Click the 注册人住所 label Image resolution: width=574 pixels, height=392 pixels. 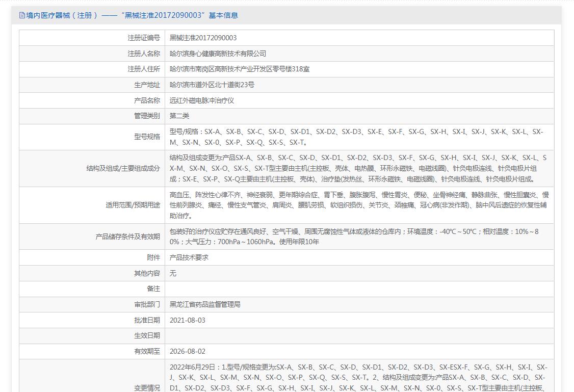coord(144,69)
